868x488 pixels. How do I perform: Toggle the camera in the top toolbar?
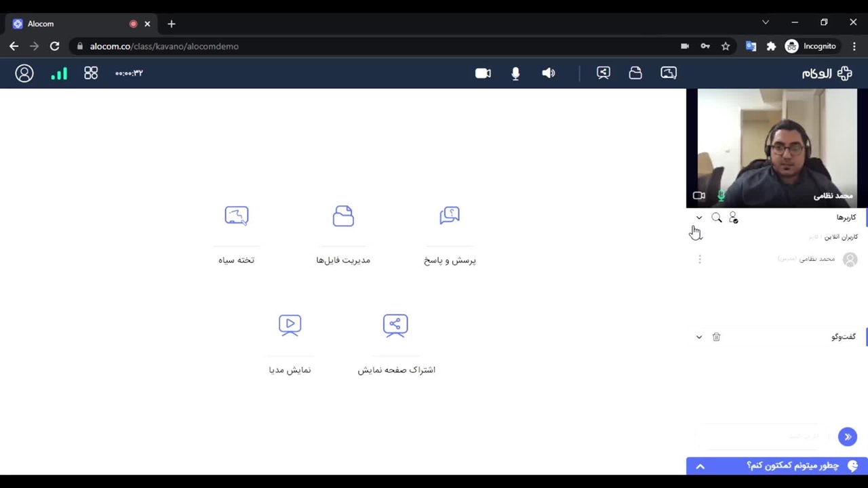coord(483,73)
